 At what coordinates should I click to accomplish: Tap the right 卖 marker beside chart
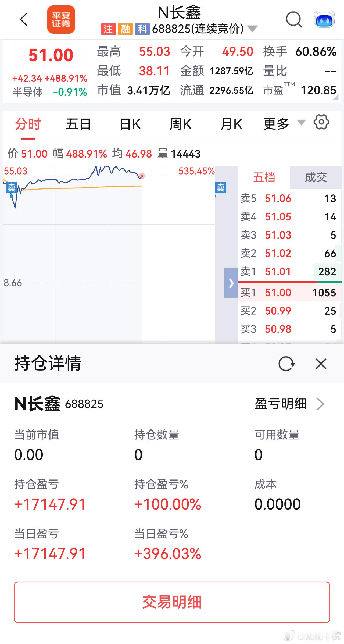(220, 188)
